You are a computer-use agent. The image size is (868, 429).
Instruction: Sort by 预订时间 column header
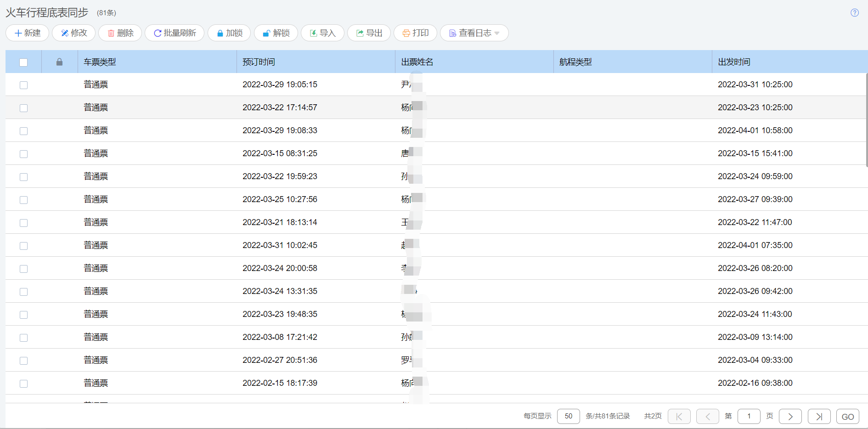coord(259,62)
